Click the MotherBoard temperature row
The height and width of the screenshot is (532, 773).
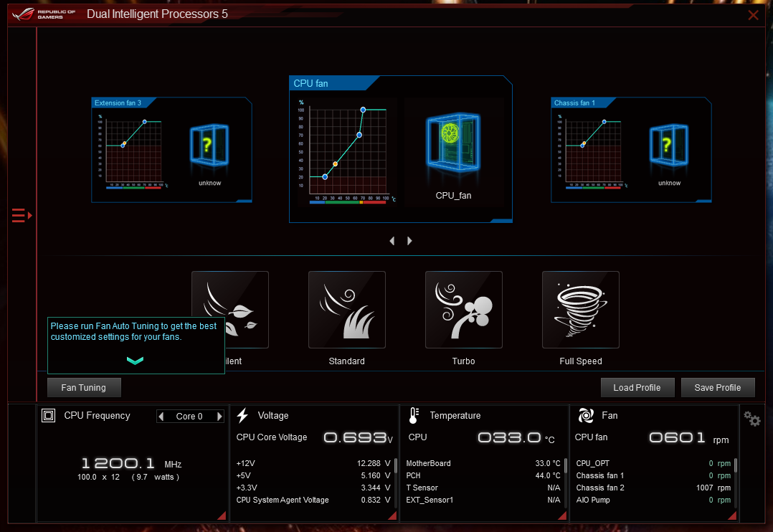point(483,463)
